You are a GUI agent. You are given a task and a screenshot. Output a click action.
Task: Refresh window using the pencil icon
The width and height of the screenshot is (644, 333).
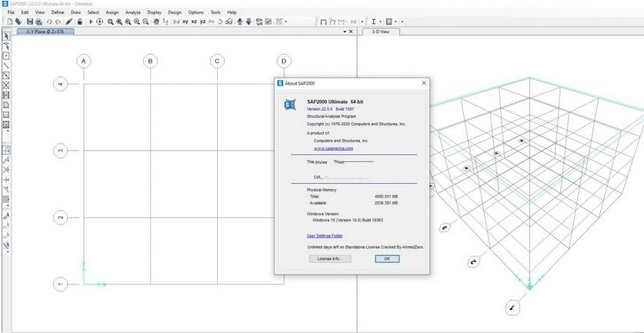tap(69, 22)
